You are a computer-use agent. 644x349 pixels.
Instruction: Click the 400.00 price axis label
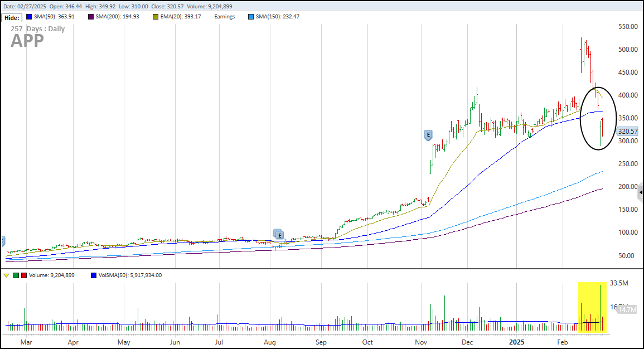click(628, 95)
